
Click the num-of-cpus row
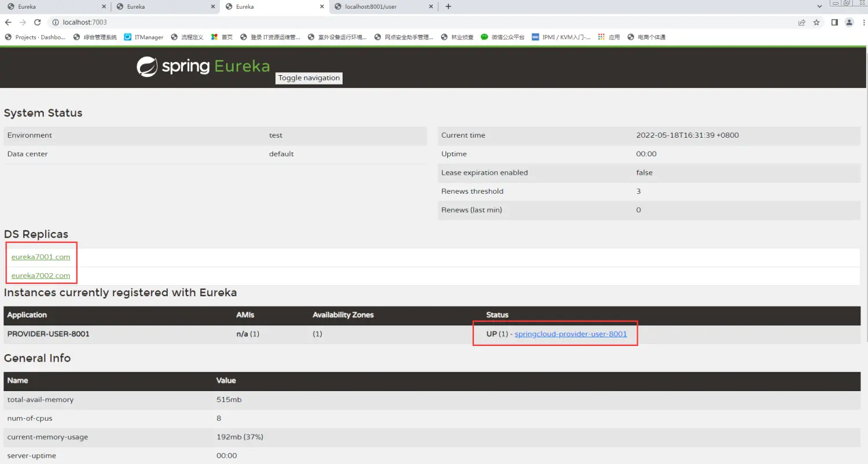click(x=432, y=418)
